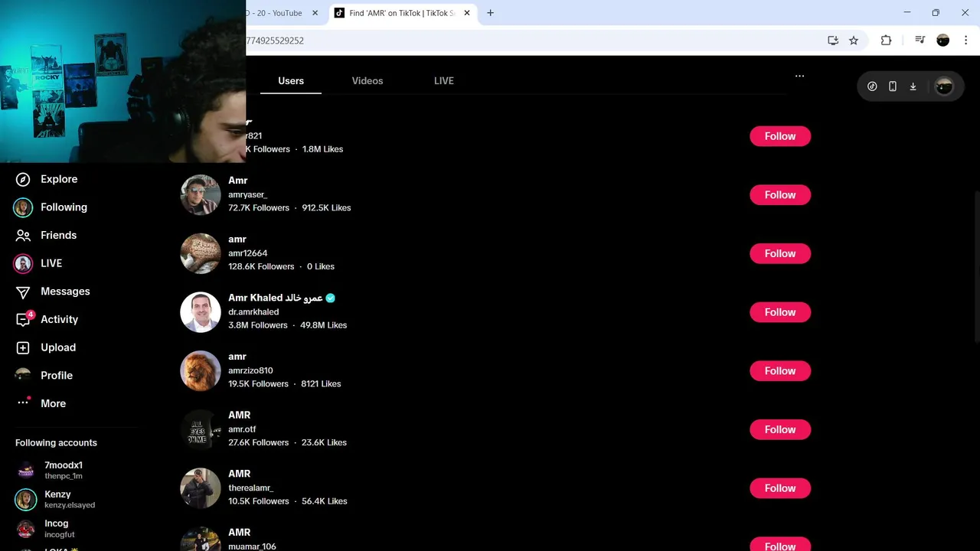The width and height of the screenshot is (980, 551).
Task: Open the Messages icon
Action: (x=23, y=292)
